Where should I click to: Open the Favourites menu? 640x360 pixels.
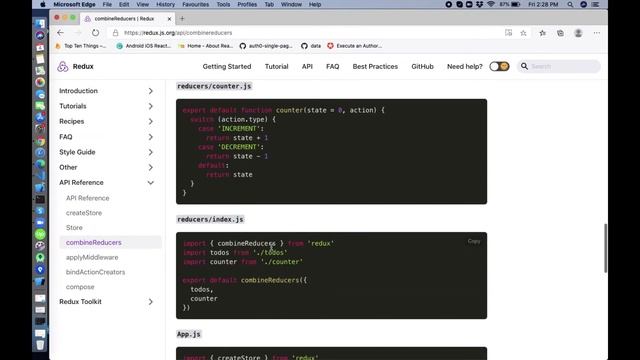pyautogui.click(x=196, y=4)
